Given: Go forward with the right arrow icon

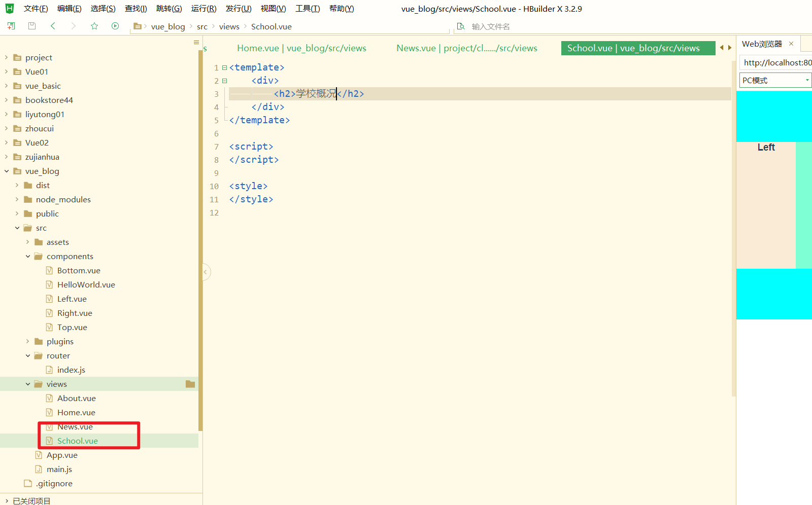Looking at the screenshot, I should click(x=74, y=26).
